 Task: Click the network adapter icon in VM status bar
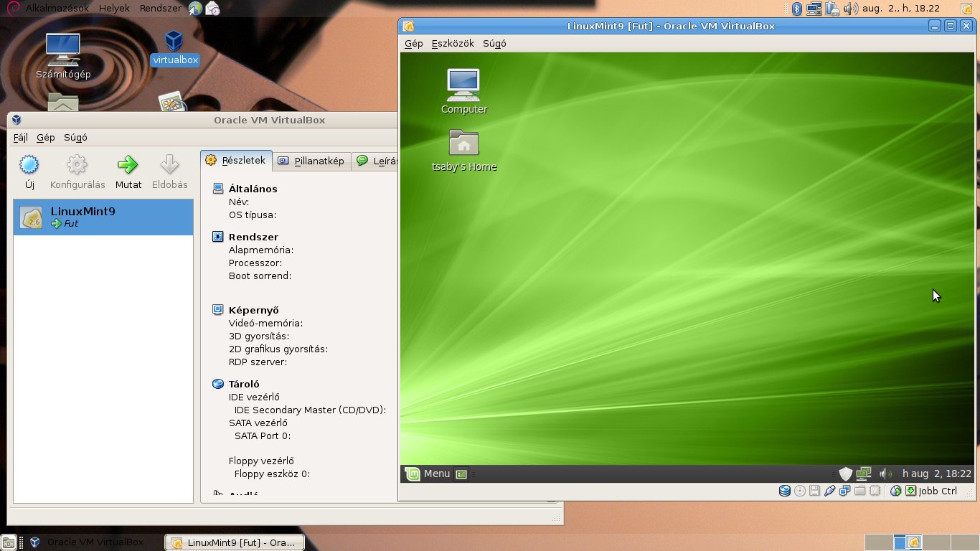pyautogui.click(x=844, y=491)
